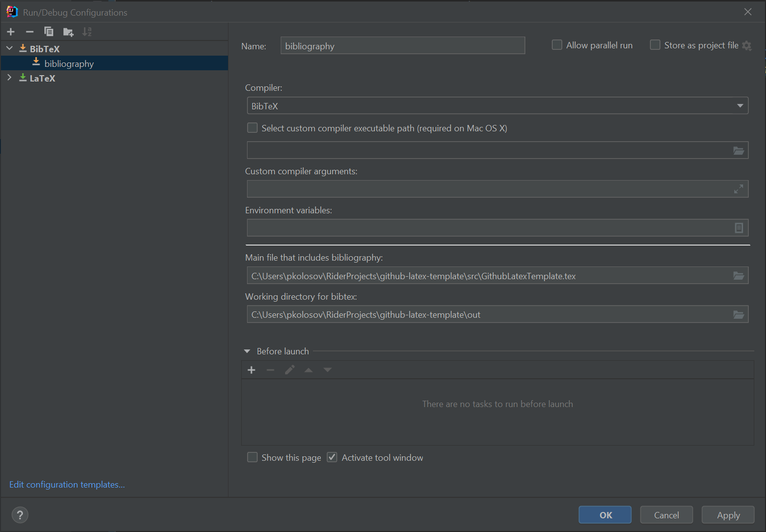Move the before launch task up
Screen dimensions: 766x532
[309, 370]
